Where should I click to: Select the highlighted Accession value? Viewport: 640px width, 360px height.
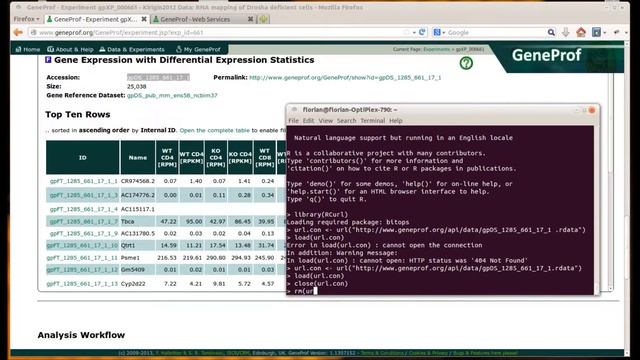[x=158, y=78]
